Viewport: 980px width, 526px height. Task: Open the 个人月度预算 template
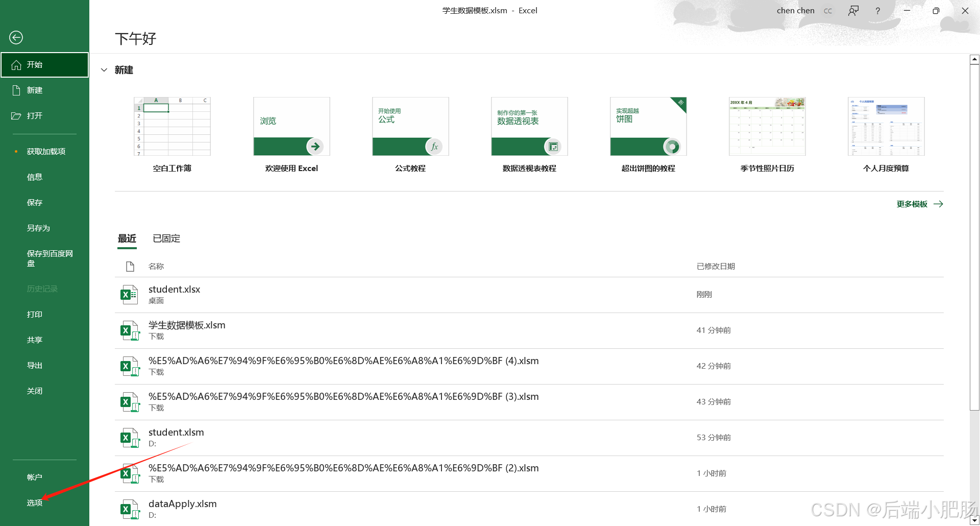pos(886,127)
